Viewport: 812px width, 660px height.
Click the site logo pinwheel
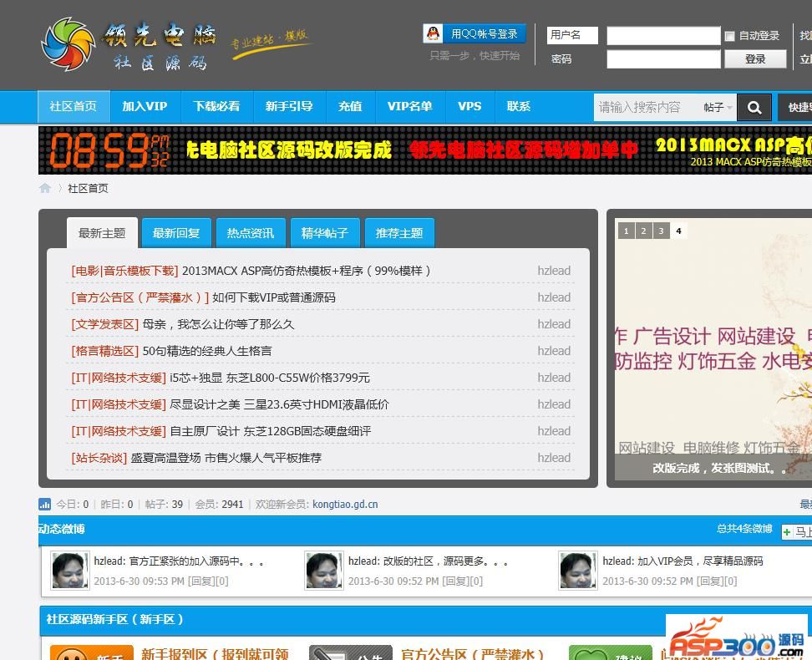[x=69, y=43]
